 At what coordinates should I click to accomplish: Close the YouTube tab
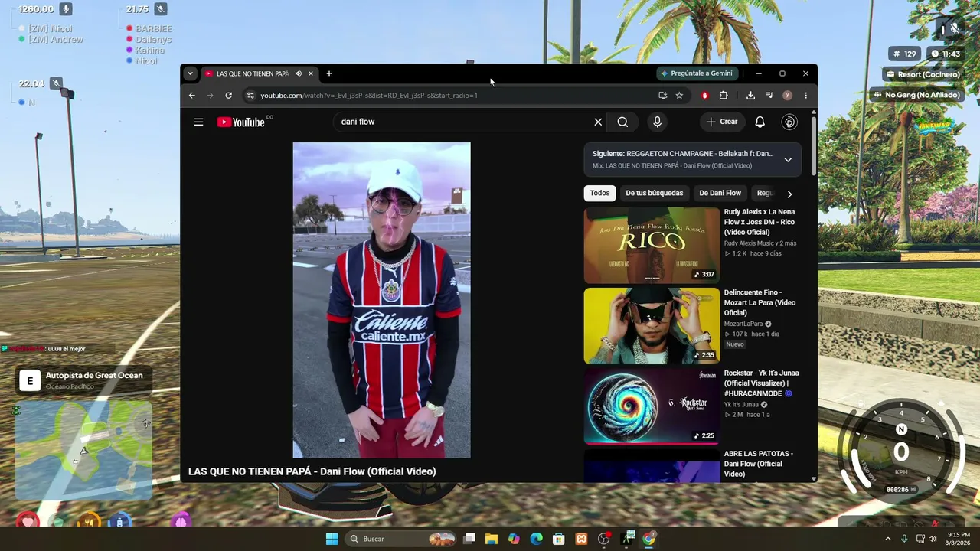(x=311, y=73)
